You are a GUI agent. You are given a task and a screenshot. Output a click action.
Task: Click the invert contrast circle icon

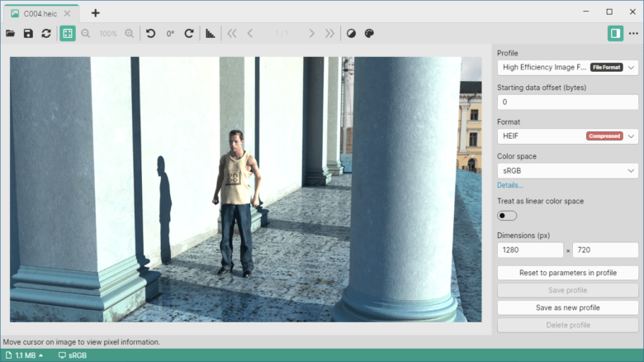pyautogui.click(x=351, y=33)
